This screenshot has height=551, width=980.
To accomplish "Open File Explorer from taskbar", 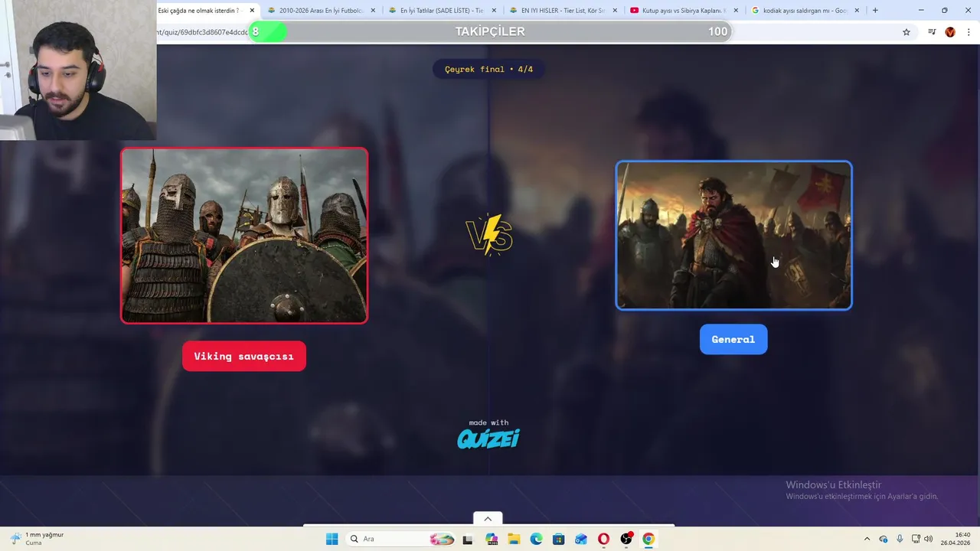I will [x=513, y=539].
